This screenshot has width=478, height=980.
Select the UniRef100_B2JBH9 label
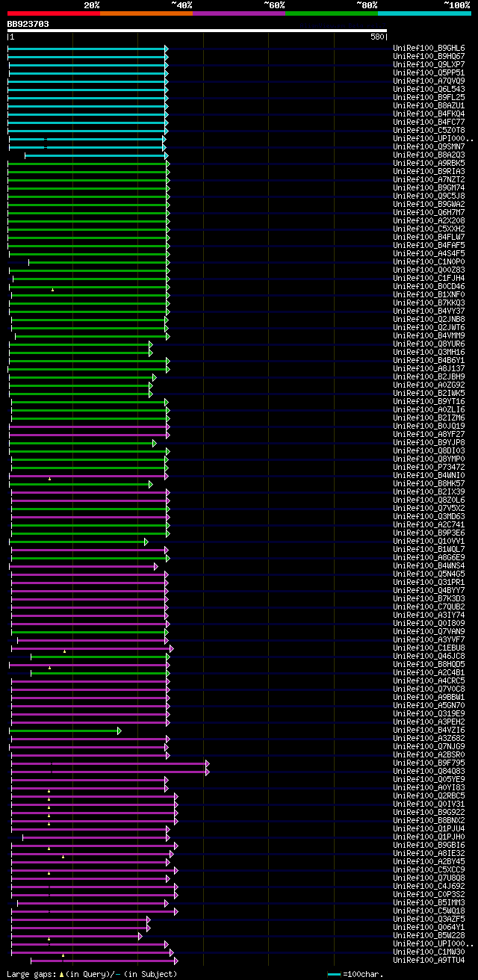coord(429,376)
